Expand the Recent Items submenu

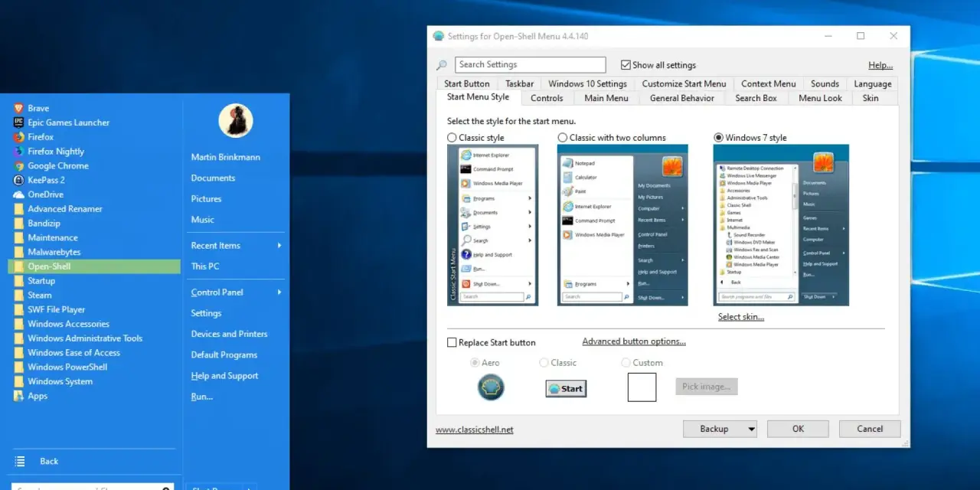(279, 246)
